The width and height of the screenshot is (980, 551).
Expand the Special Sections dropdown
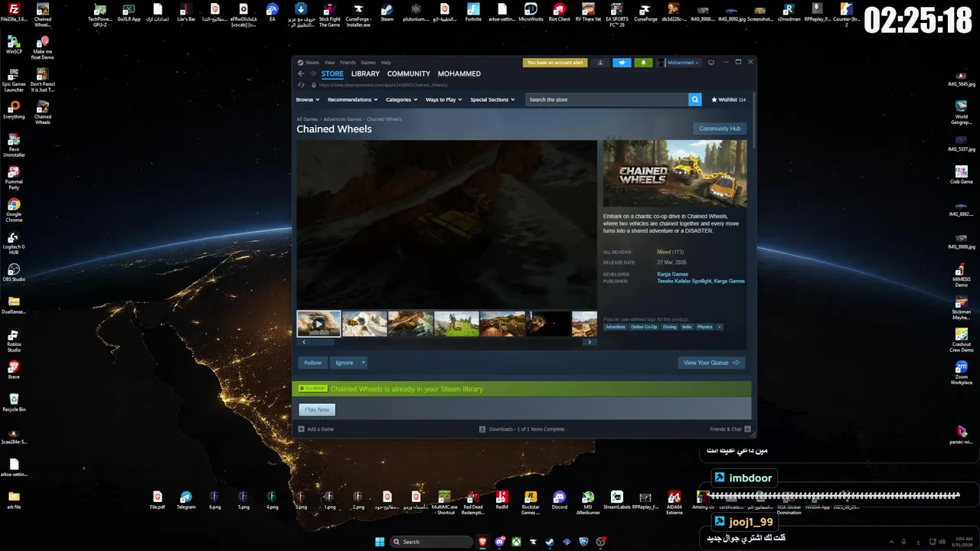point(492,99)
